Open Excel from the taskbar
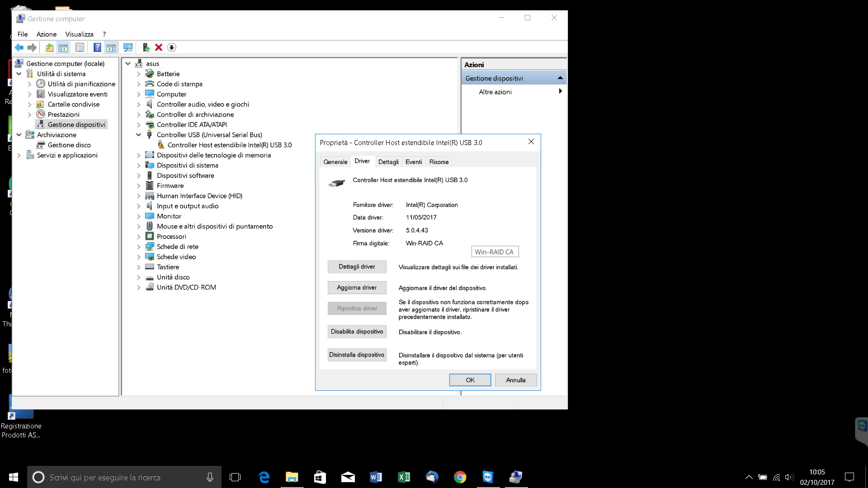Screen dimensions: 868x488 point(404,477)
